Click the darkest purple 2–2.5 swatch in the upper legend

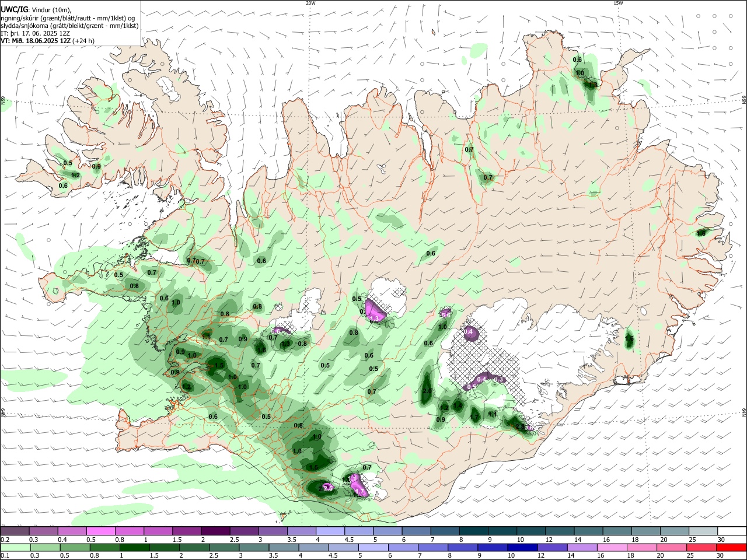tap(215, 531)
